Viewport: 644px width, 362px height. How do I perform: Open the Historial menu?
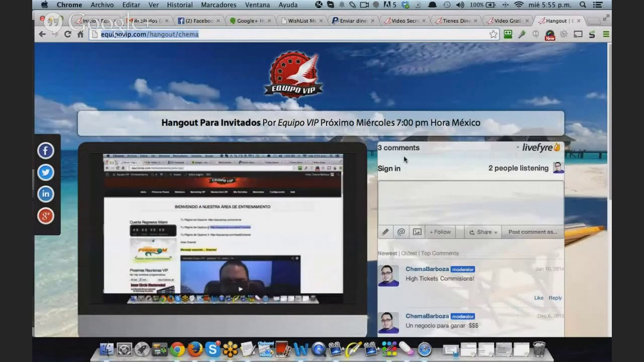click(180, 5)
